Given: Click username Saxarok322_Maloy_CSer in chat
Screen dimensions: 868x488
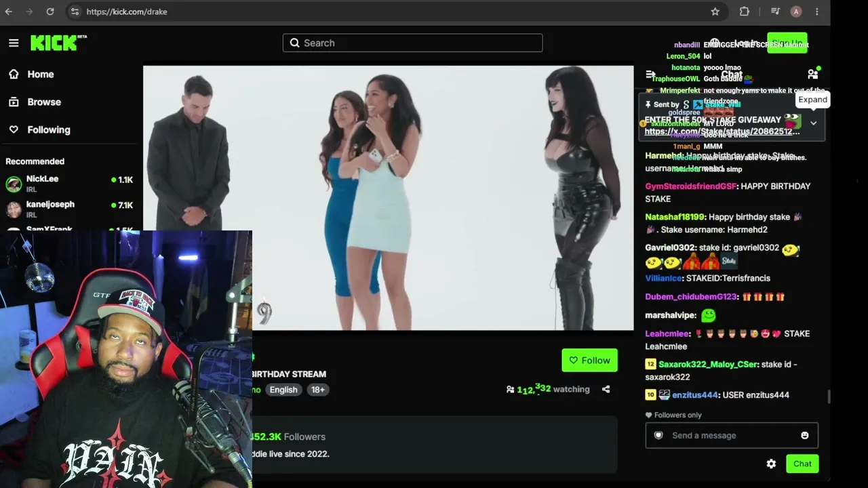Looking at the screenshot, I should [x=708, y=365].
